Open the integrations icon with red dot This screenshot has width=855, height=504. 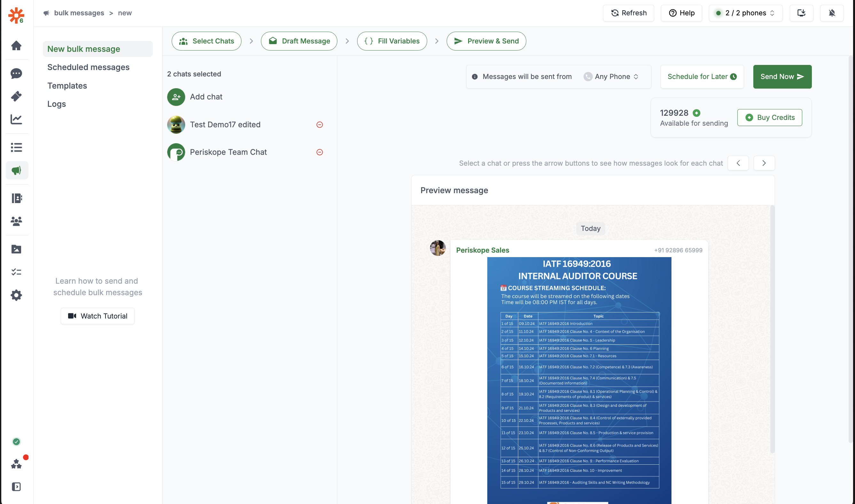point(16,464)
